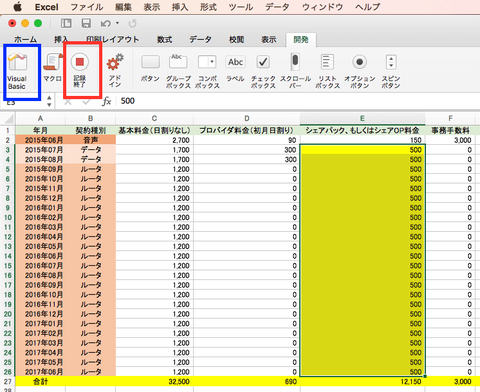Click the formula bar cancel X icon
Viewport: 480px width, 392px height.
(x=68, y=102)
